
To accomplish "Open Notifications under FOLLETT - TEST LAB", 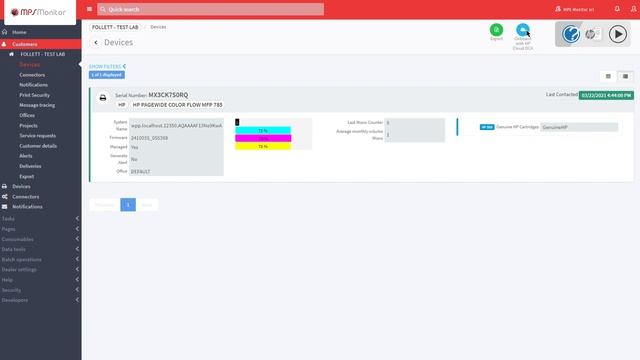I will pos(33,85).
